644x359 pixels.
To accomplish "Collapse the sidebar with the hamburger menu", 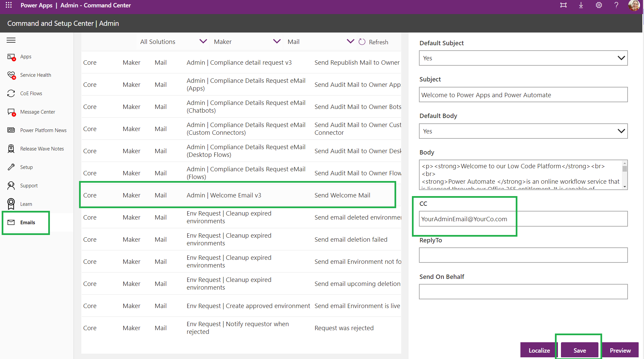I will [11, 40].
